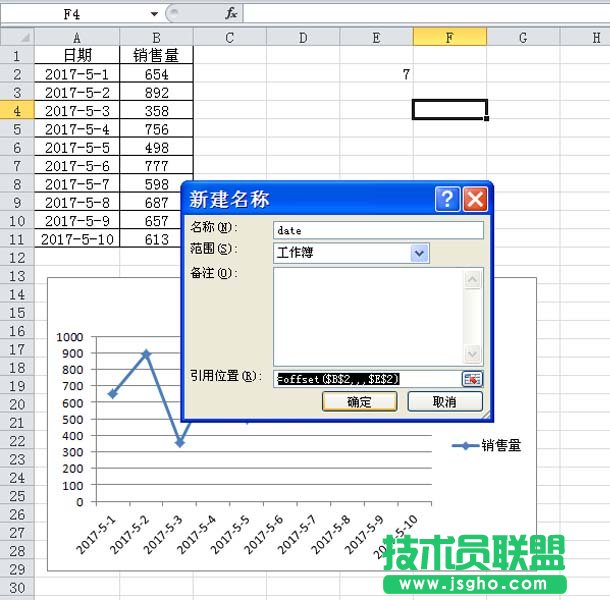The image size is (610, 600).
Task: Select sales cell with value 687
Action: tap(152, 202)
